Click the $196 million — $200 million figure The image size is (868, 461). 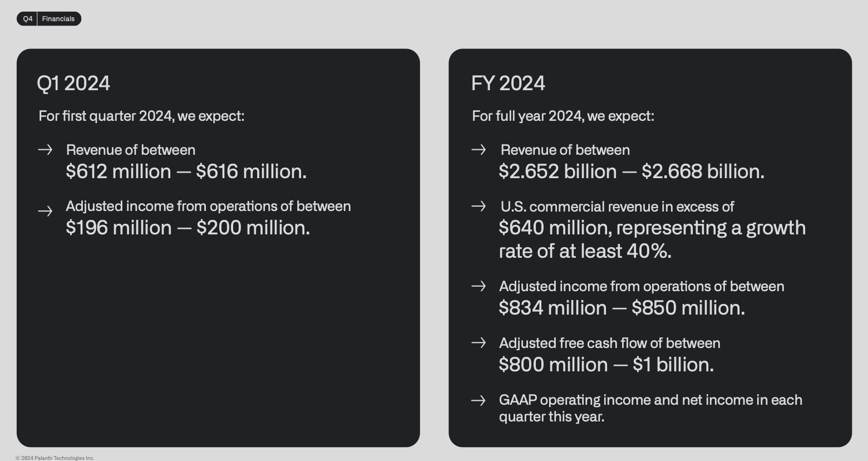coord(188,228)
